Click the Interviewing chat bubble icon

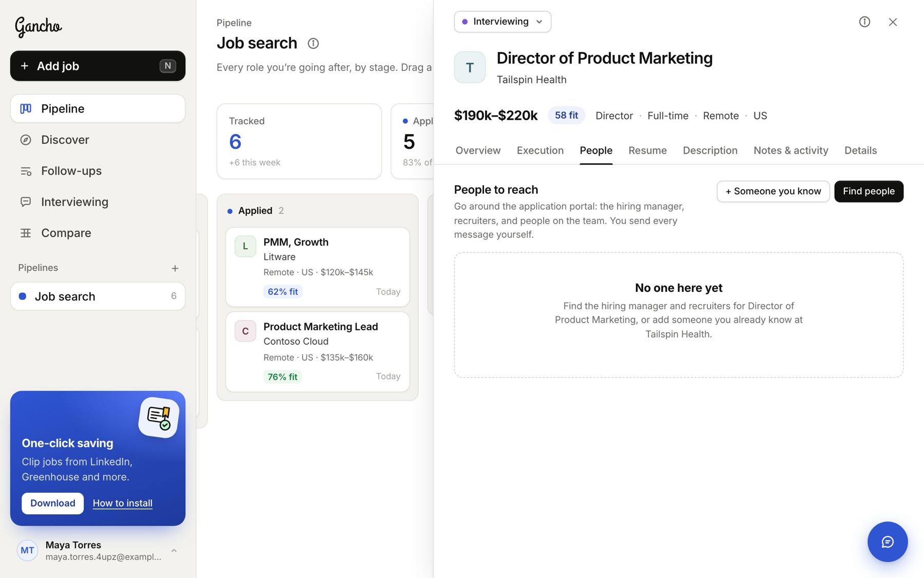[26, 202]
